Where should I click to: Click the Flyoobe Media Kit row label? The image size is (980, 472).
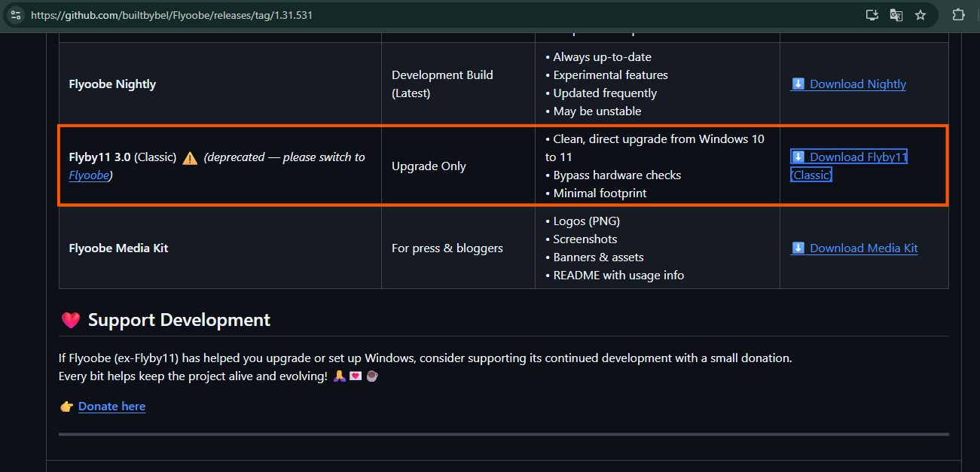[118, 248]
